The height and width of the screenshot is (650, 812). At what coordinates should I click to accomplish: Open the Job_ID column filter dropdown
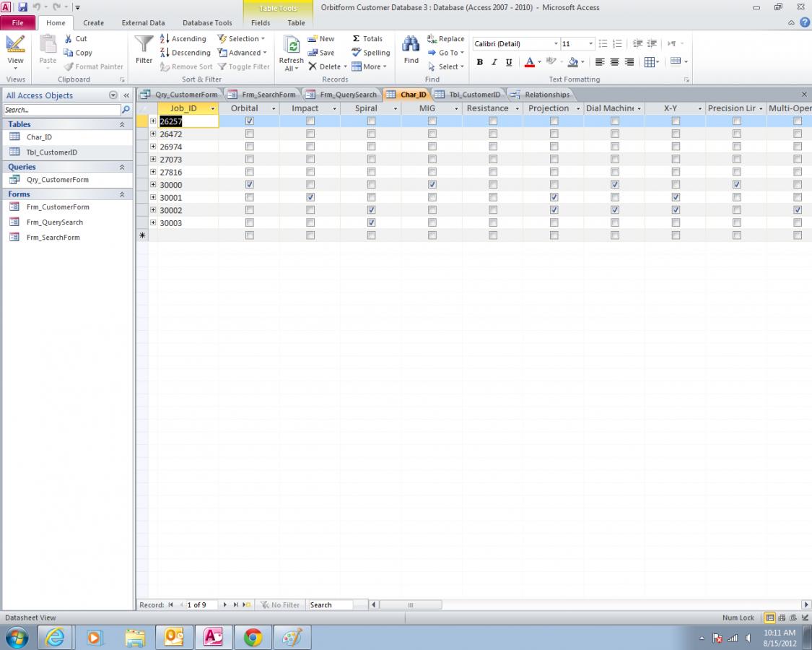[x=212, y=109]
